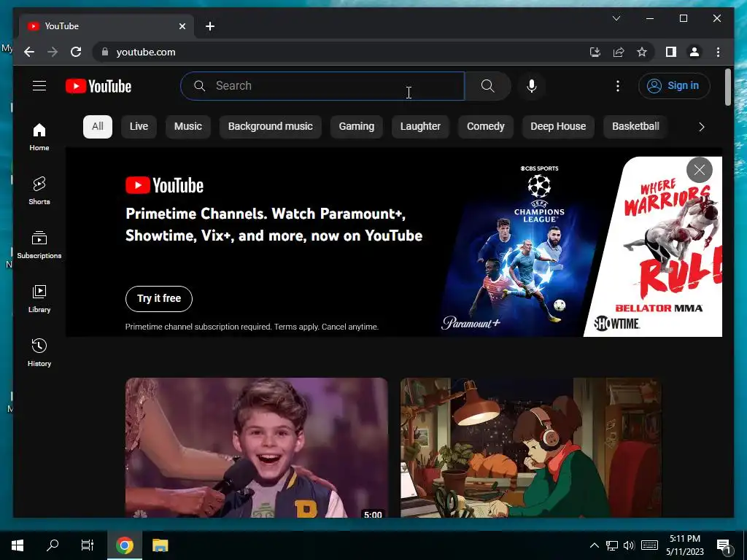747x560 pixels.
Task: Open the notification center icon
Action: 724,546
